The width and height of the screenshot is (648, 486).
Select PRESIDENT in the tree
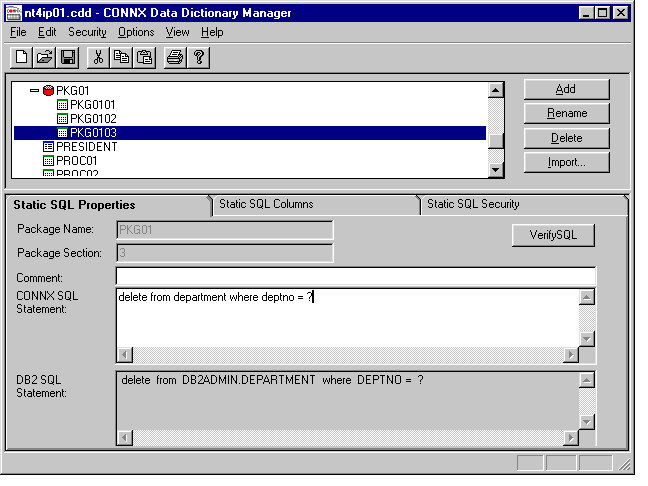[86, 147]
